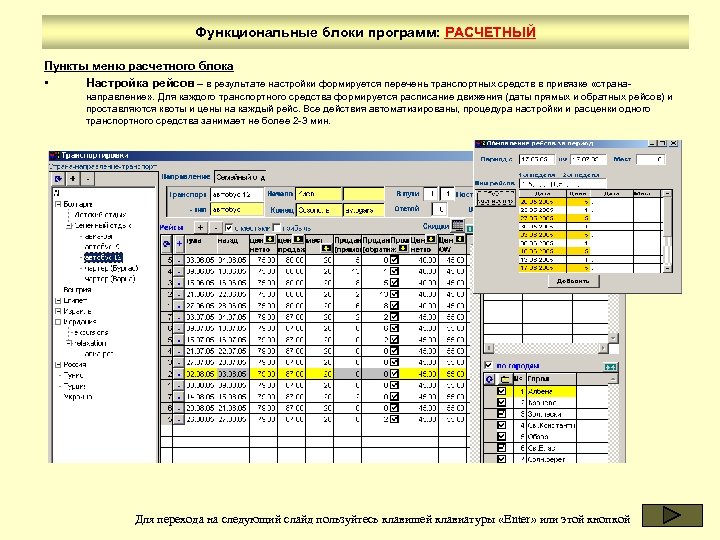
Task: Click up arrow of dialog table scrollbar
Action: 668,194
